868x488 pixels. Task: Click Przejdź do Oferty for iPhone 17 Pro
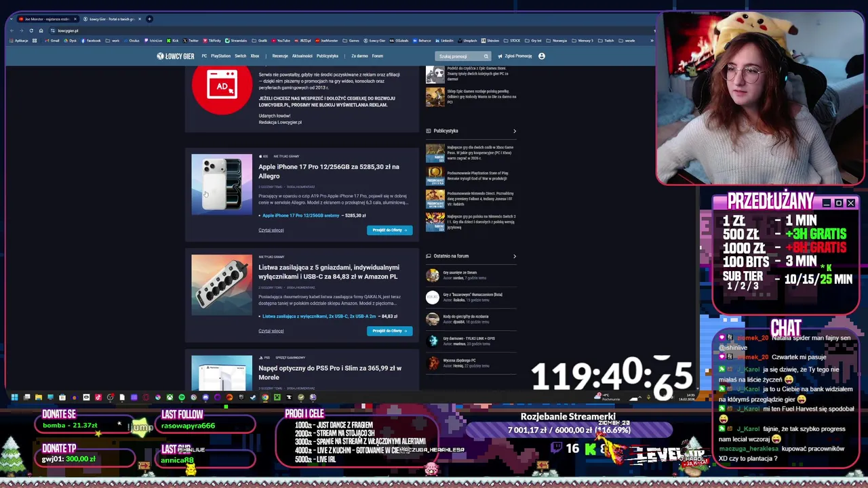point(389,230)
